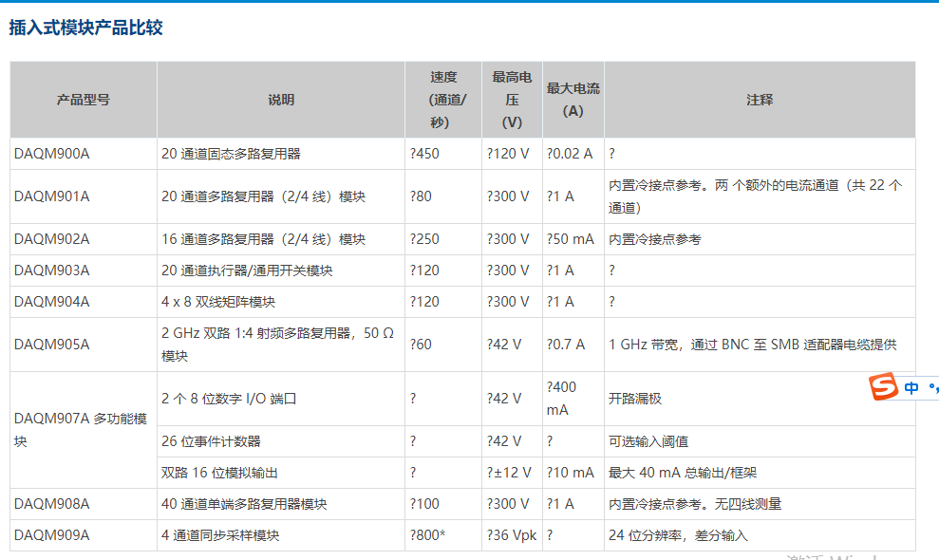Click the 插入式模块产品比较 heading
The width and height of the screenshot is (939, 560).
[84, 29]
